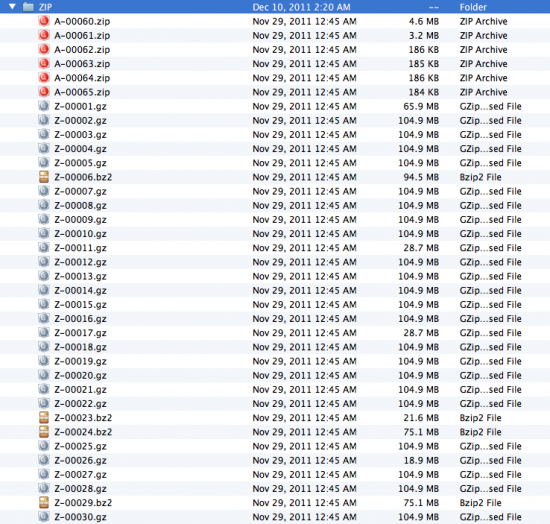Click file name Z-00025.gz
The image size is (550, 524).
(x=80, y=446)
